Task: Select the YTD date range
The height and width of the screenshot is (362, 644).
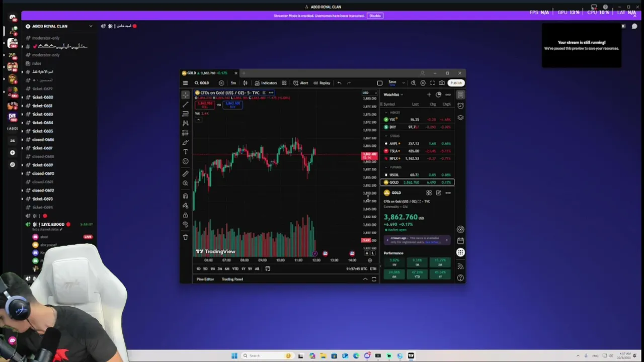Action: click(235, 269)
